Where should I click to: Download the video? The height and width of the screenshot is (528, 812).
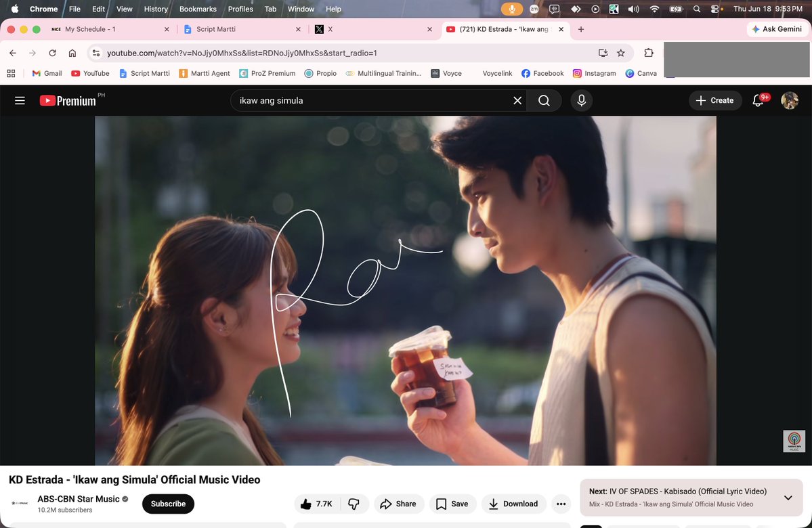tap(514, 504)
